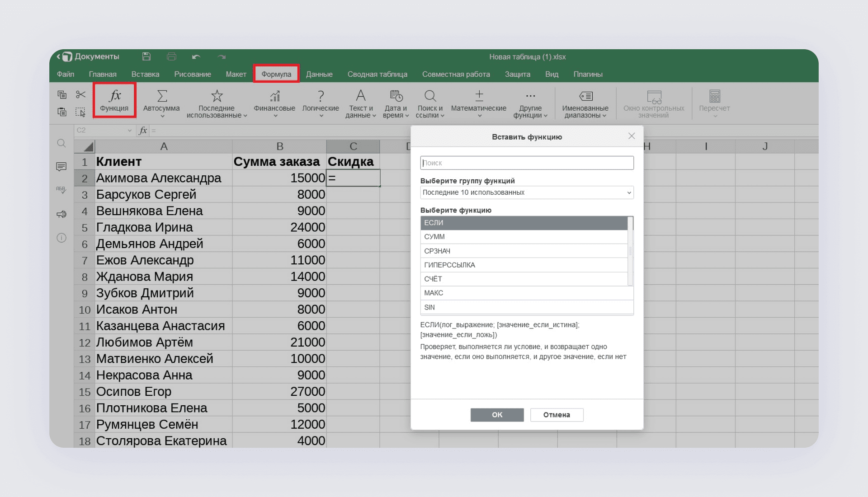Select column B header
This screenshot has height=497, width=868.
pyautogui.click(x=279, y=146)
